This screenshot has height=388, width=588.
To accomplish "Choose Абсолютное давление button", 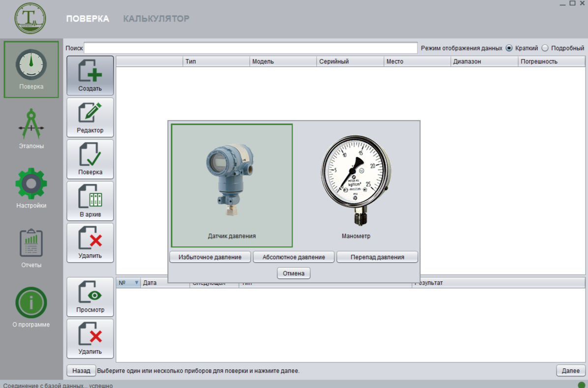I will [x=294, y=257].
